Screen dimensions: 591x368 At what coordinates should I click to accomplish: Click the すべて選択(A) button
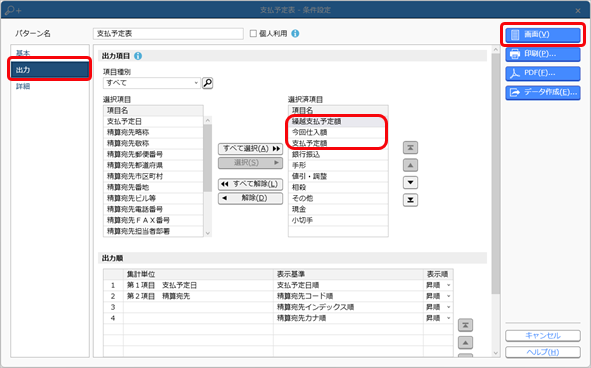click(251, 149)
